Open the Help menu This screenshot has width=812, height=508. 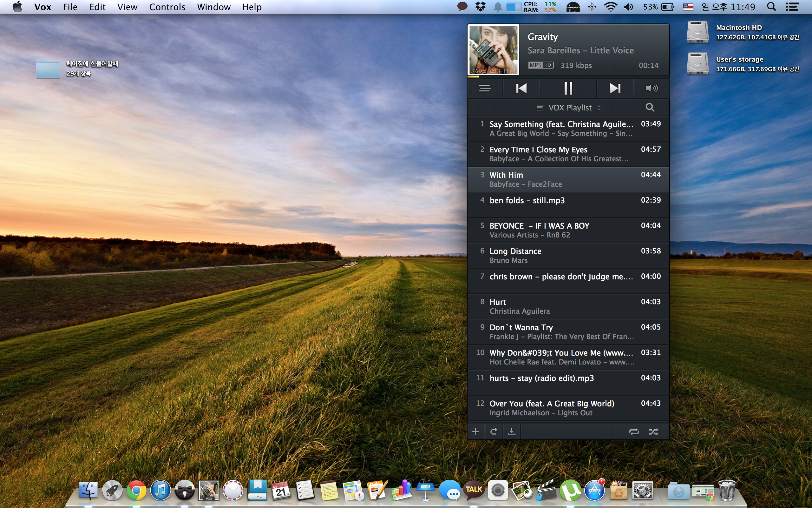click(252, 7)
